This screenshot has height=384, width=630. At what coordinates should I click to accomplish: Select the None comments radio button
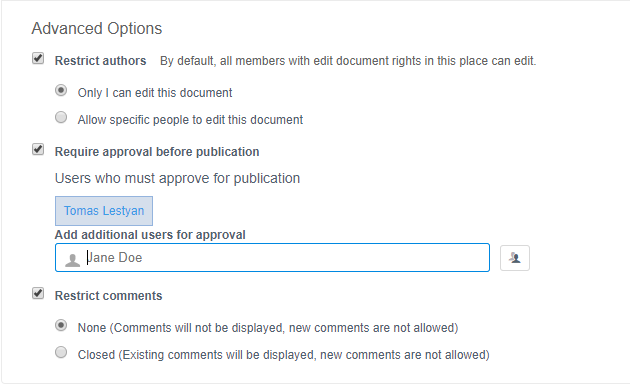(61, 325)
